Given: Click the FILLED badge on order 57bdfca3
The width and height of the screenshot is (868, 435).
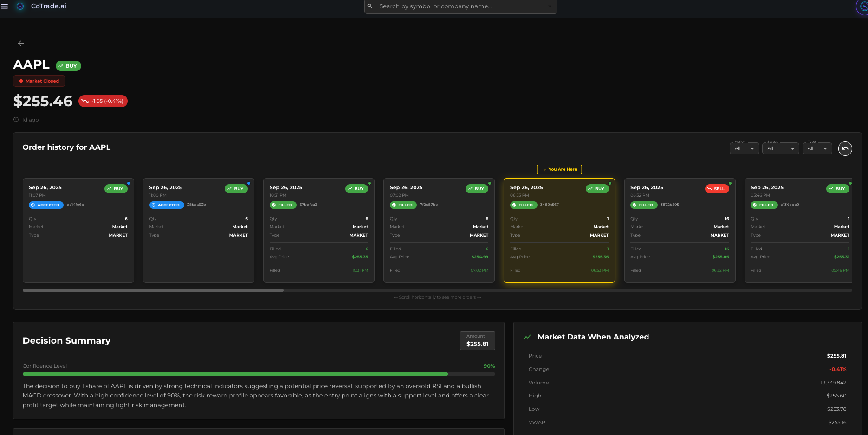Looking at the screenshot, I should point(283,205).
